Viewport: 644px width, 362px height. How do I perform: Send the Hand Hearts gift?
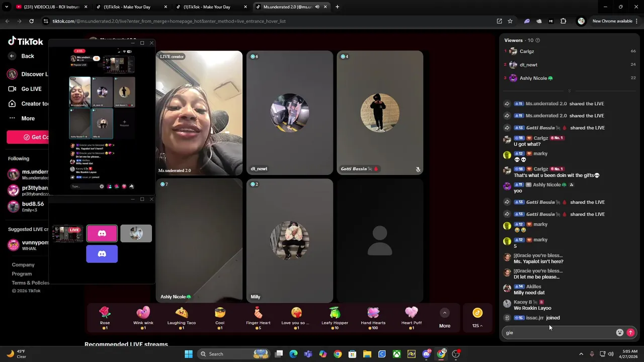click(373, 318)
